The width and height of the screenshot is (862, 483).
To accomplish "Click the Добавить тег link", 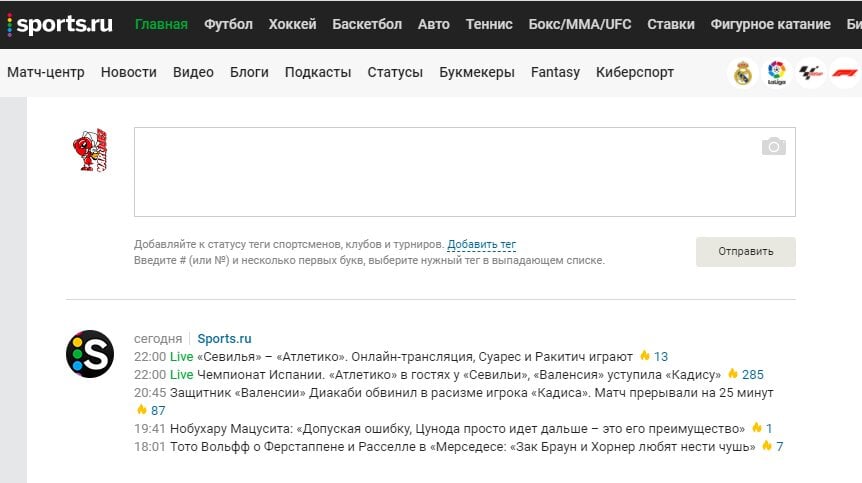I will (482, 244).
